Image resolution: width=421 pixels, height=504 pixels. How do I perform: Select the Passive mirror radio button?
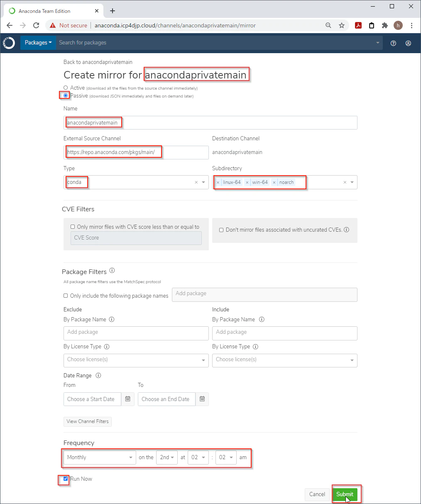pyautogui.click(x=66, y=95)
